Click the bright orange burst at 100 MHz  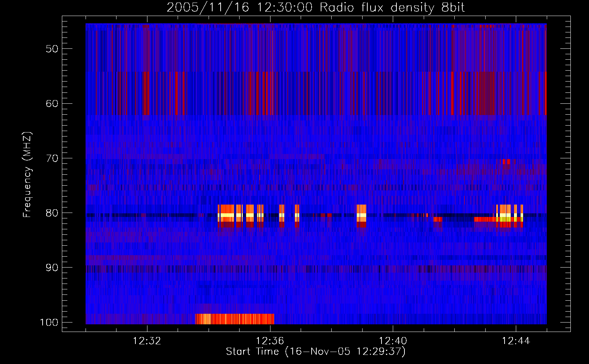click(x=234, y=319)
